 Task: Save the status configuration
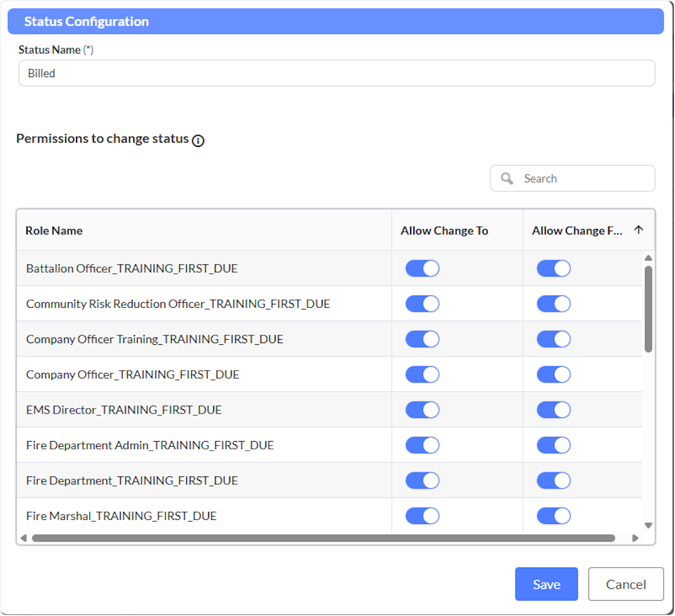(546, 584)
